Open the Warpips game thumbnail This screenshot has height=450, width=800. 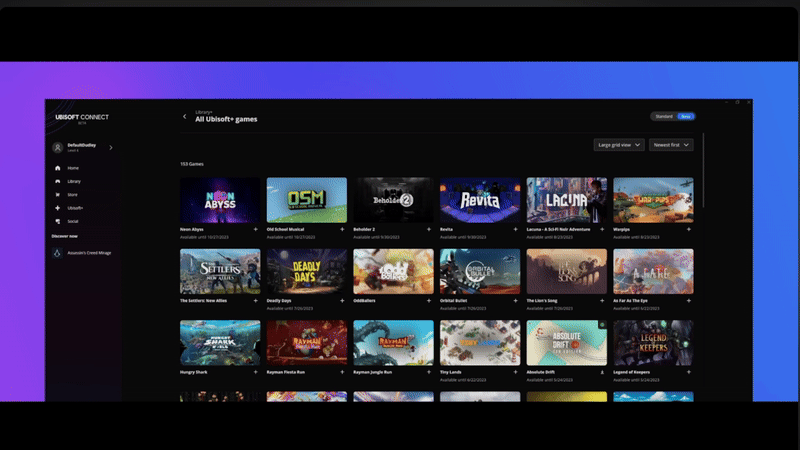pyautogui.click(x=654, y=200)
